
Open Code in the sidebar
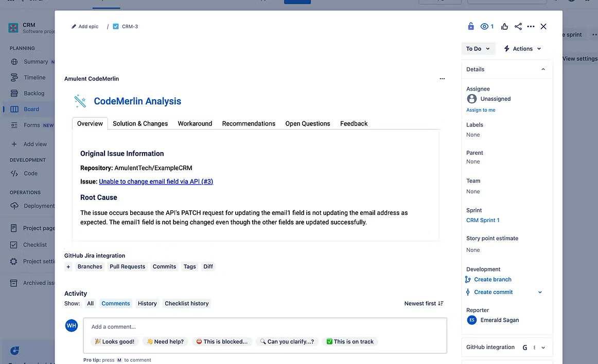(30, 173)
